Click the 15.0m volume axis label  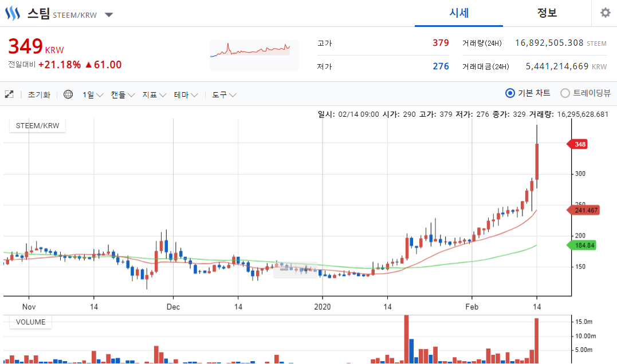click(x=584, y=322)
